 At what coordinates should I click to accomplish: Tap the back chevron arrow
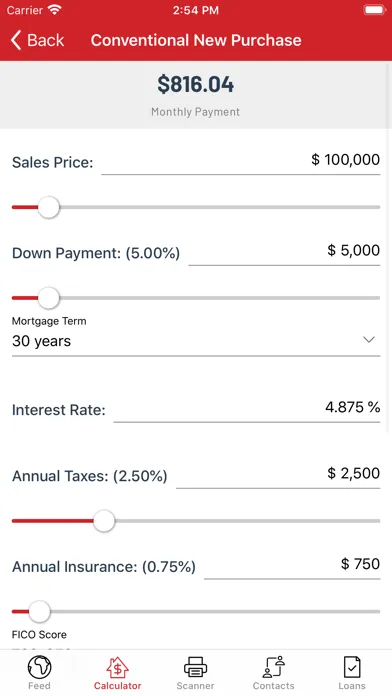pyautogui.click(x=16, y=40)
